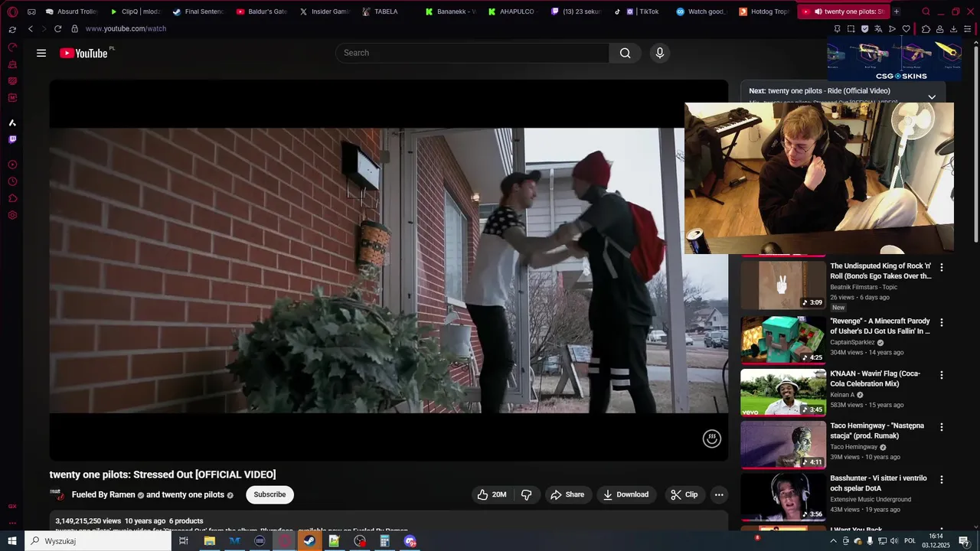This screenshot has width=980, height=551.
Task: Dislike the Stressed Out video
Action: pyautogui.click(x=526, y=494)
